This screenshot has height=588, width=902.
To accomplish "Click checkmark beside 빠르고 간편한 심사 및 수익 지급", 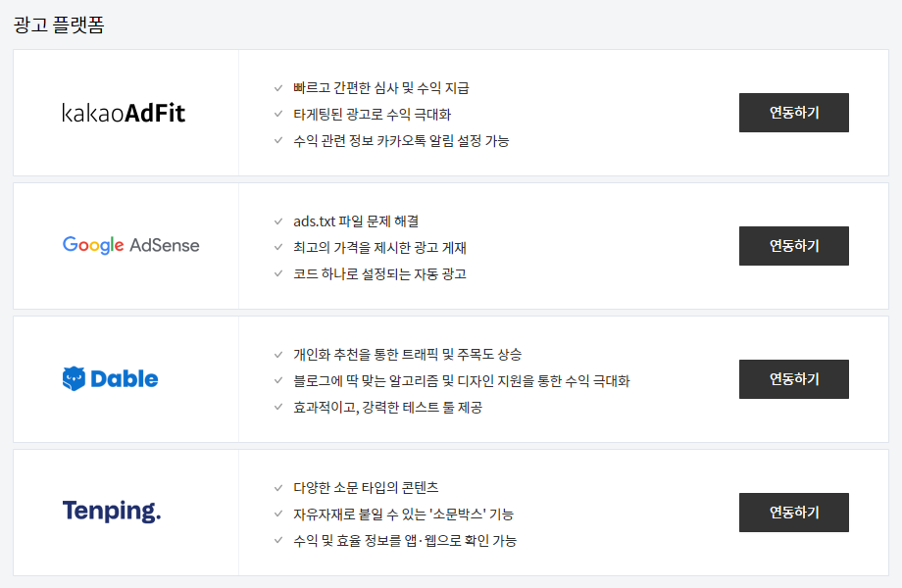I will pyautogui.click(x=278, y=88).
